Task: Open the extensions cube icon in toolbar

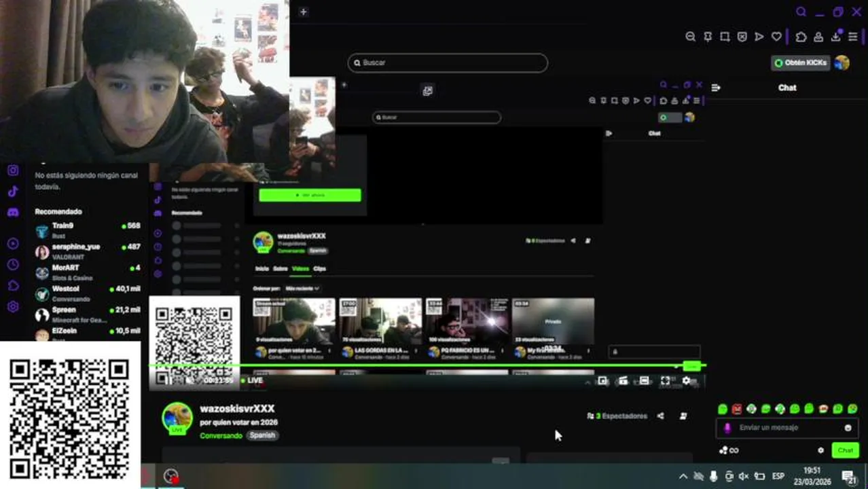Action: (x=801, y=37)
